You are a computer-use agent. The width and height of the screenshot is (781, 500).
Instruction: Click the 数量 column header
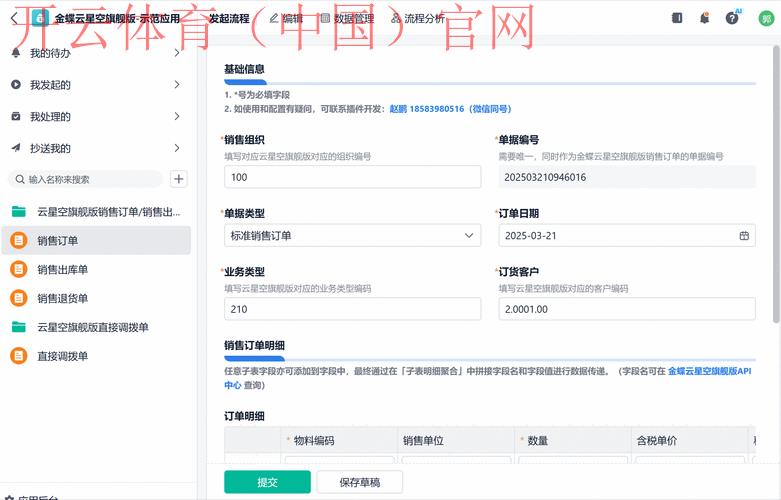(x=573, y=440)
